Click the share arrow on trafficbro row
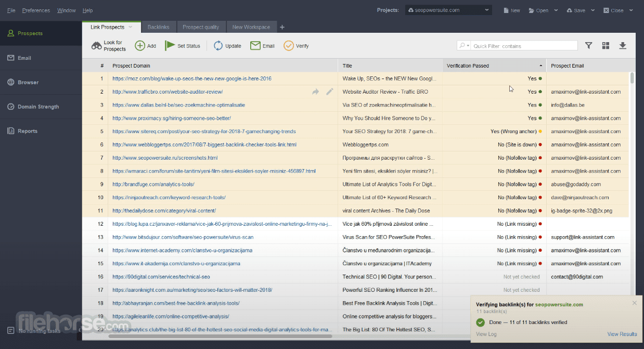Screen dimensions: 644x349 pyautogui.click(x=315, y=92)
